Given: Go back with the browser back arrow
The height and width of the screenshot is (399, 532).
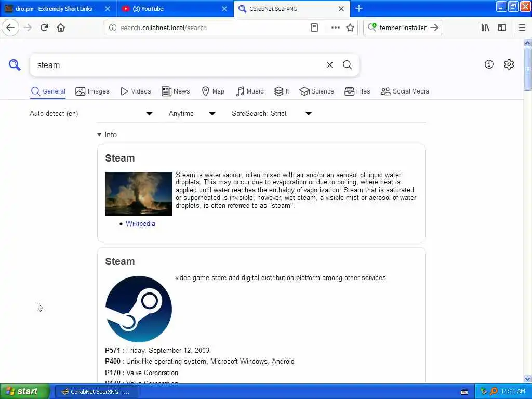Looking at the screenshot, I should tap(10, 28).
